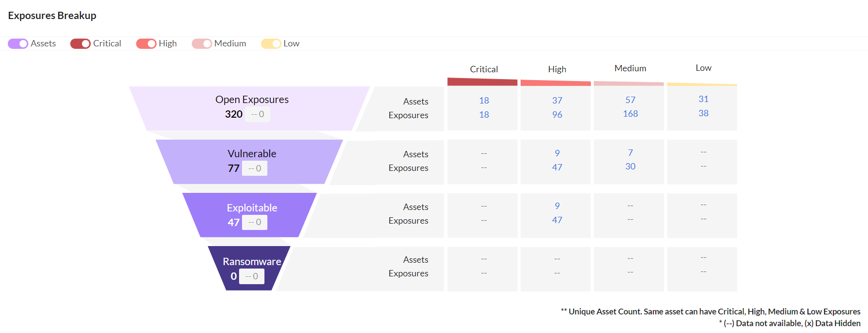Open High exposures count 96
The height and width of the screenshot is (333, 868).
pyautogui.click(x=557, y=115)
